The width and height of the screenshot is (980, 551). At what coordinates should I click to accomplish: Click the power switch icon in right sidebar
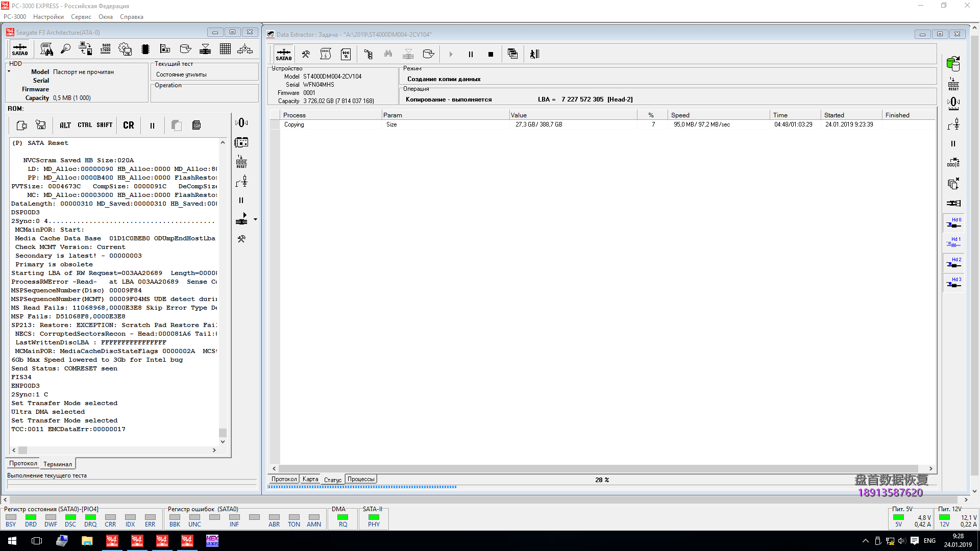(x=953, y=124)
